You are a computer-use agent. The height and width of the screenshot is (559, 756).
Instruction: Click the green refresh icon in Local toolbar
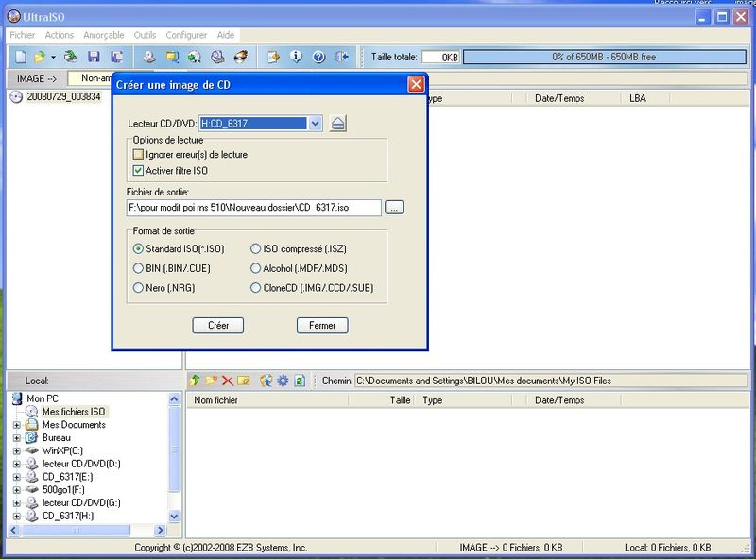pos(300,381)
